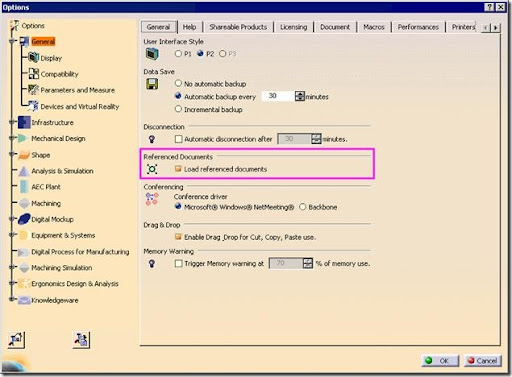The height and width of the screenshot is (377, 512).
Task: Open the Shareable Products tab
Action: point(238,27)
